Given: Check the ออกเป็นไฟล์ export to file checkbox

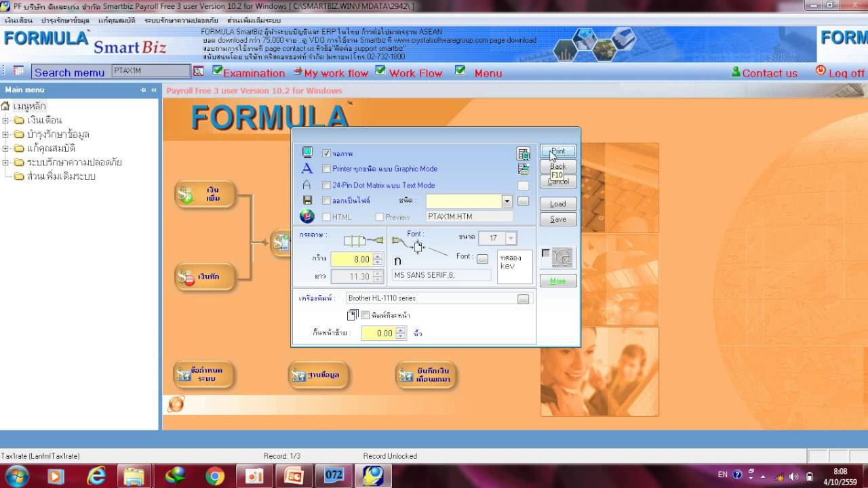Looking at the screenshot, I should tap(326, 201).
